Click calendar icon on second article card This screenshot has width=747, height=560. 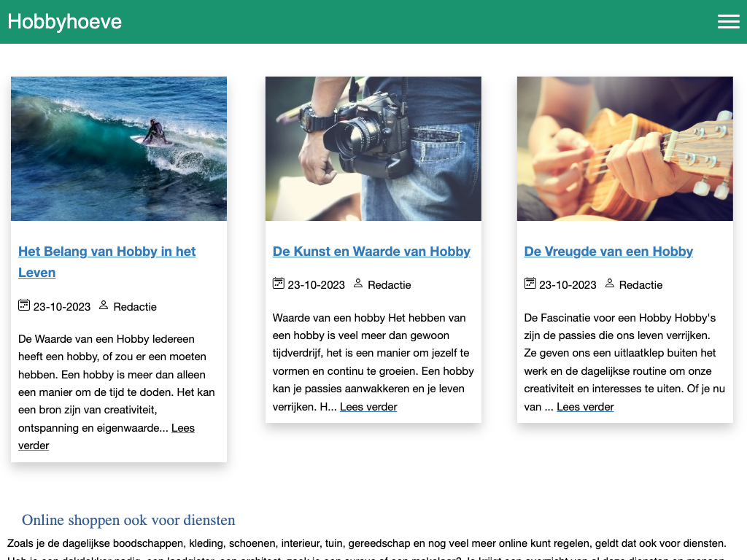[278, 284]
